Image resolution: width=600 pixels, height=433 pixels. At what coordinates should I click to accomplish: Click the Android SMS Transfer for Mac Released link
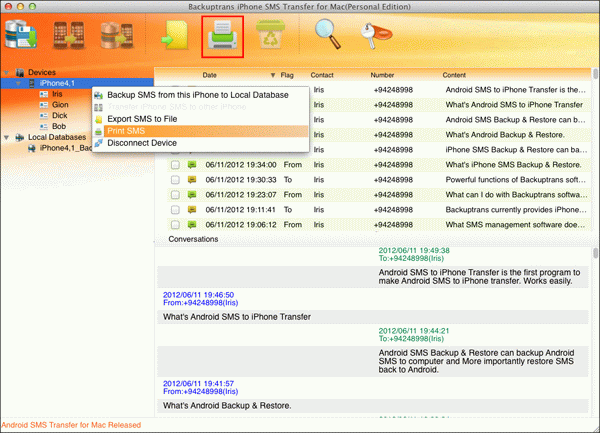[x=71, y=425]
